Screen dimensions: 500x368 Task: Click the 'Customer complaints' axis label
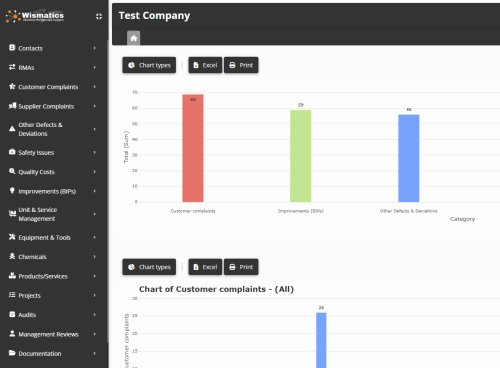point(193,211)
